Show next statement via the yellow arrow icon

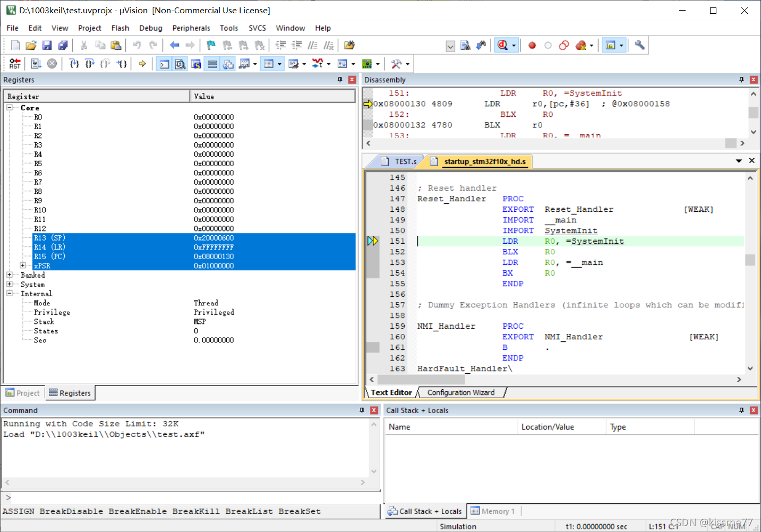(x=142, y=64)
